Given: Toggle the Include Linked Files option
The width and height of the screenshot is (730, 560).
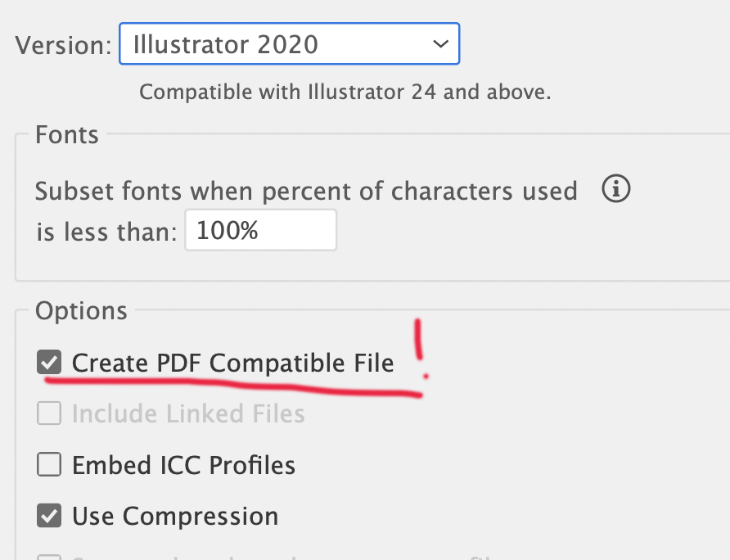Looking at the screenshot, I should (48, 413).
